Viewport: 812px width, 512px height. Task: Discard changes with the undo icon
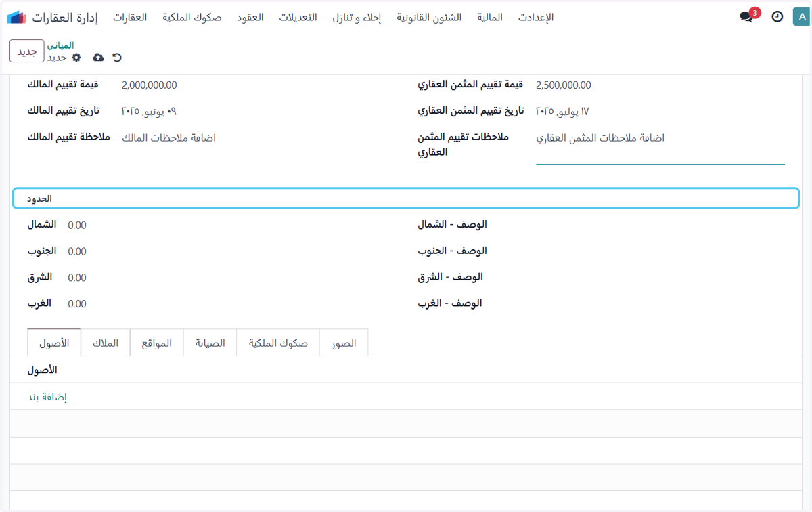point(117,58)
